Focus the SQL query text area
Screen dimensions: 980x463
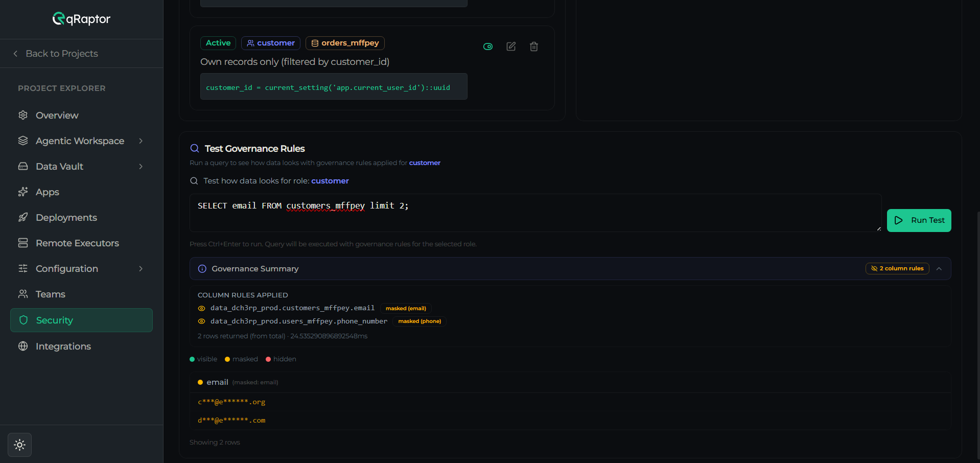click(x=535, y=213)
